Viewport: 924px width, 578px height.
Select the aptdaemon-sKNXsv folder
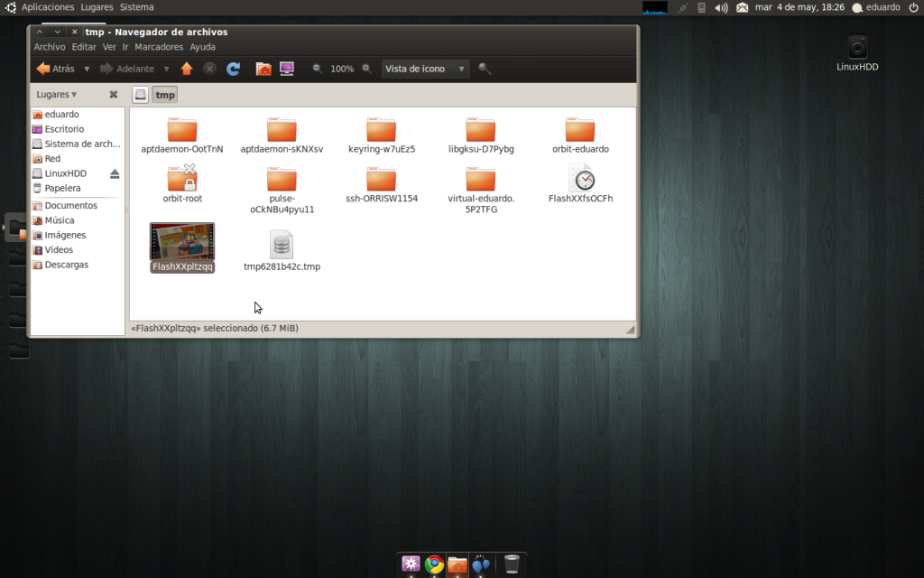click(x=282, y=135)
